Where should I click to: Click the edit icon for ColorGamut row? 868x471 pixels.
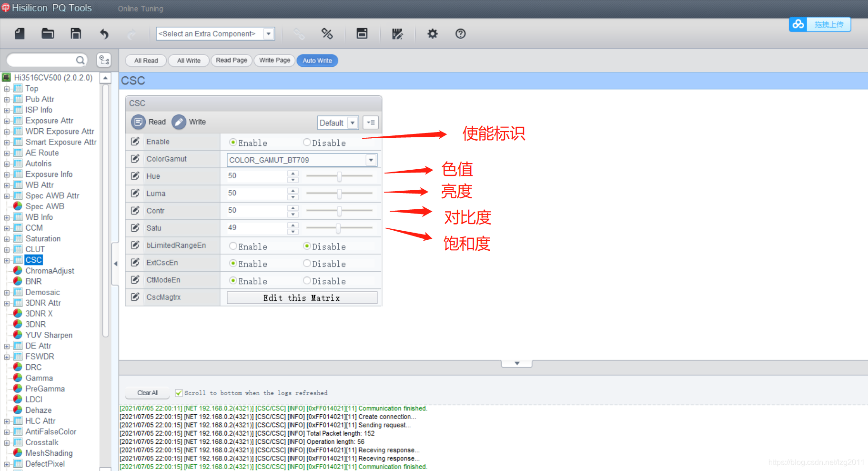pos(135,159)
